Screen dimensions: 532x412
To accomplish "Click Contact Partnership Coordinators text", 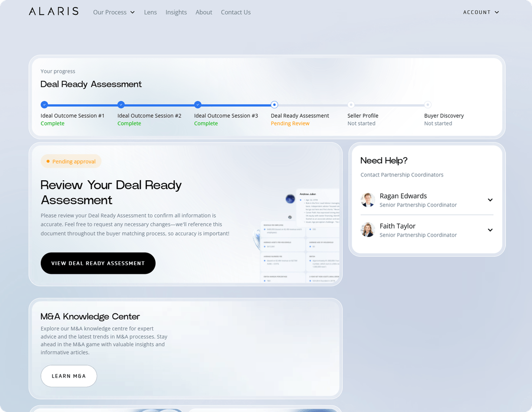I will (402, 175).
